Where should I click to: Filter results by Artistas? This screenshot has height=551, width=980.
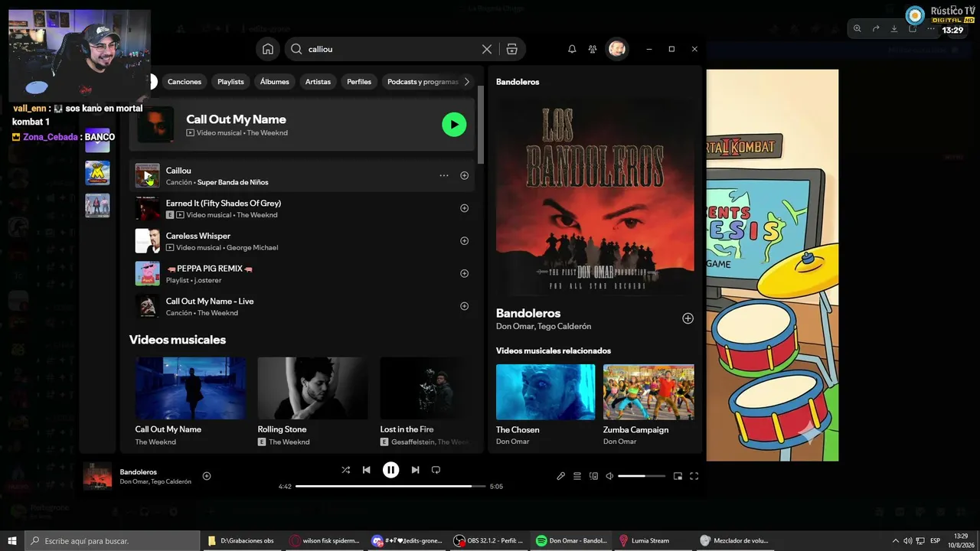(x=318, y=82)
